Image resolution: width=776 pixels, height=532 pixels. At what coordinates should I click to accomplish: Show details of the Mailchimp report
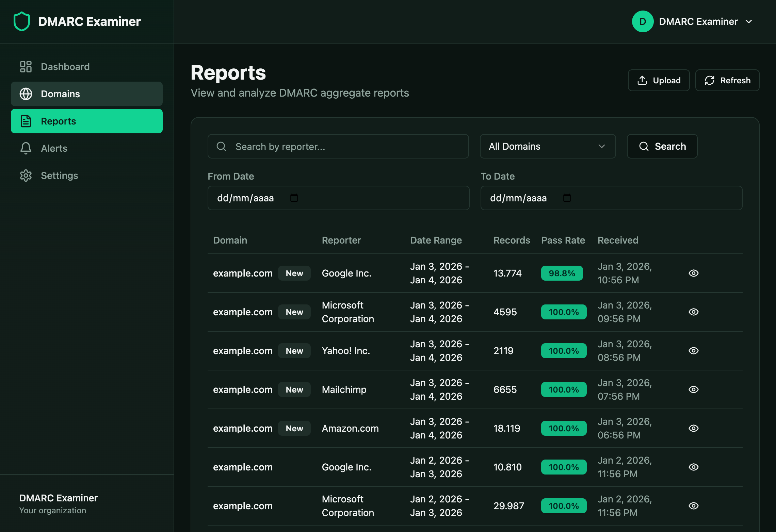tap(694, 389)
